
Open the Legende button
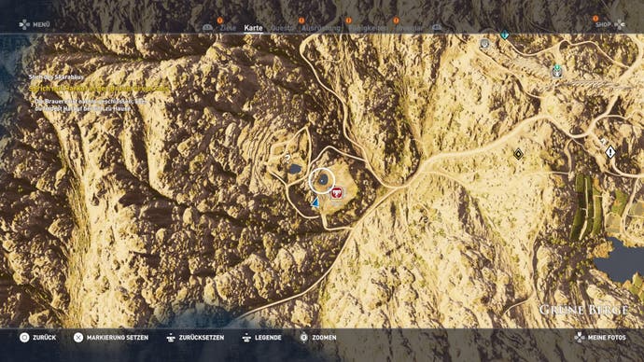(x=261, y=338)
